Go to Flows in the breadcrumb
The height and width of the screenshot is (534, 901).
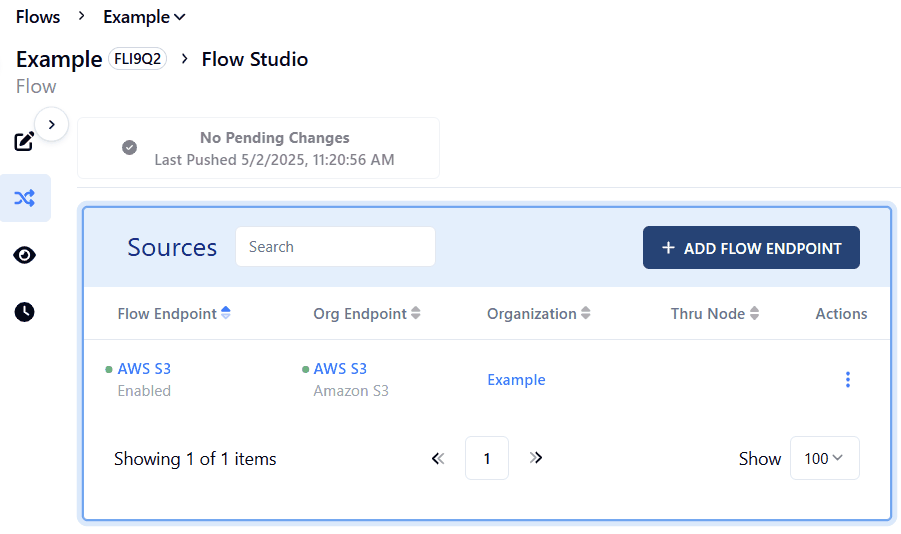point(38,17)
